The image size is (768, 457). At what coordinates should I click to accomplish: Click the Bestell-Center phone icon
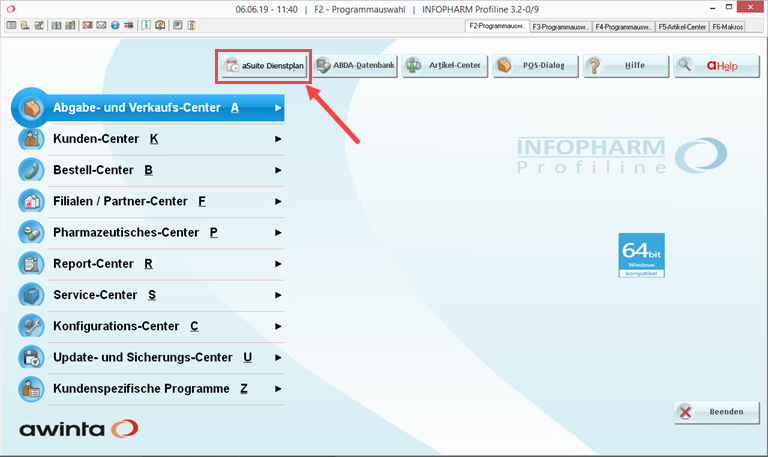pyautogui.click(x=32, y=170)
